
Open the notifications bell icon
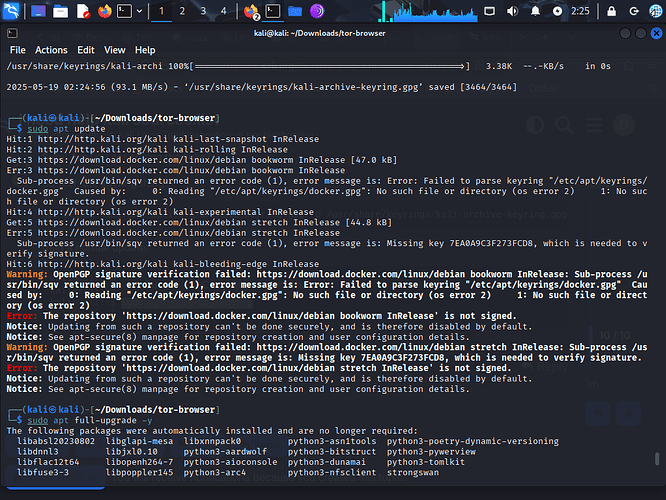535,11
